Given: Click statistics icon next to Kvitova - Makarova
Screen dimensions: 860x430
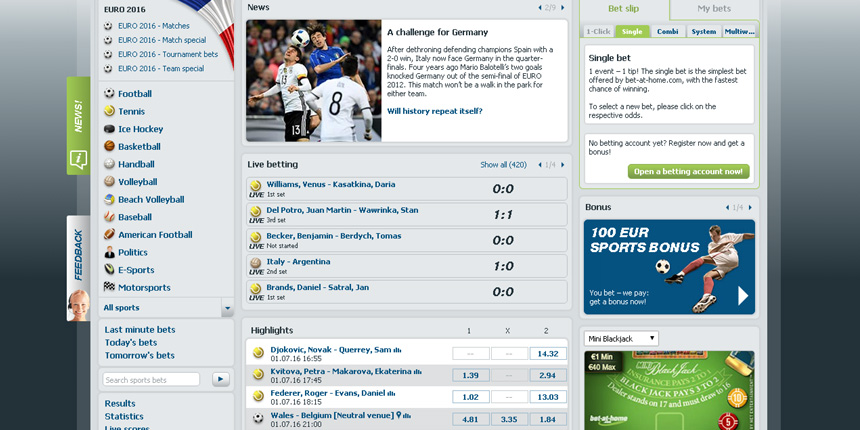Looking at the screenshot, I should pyautogui.click(x=418, y=371).
